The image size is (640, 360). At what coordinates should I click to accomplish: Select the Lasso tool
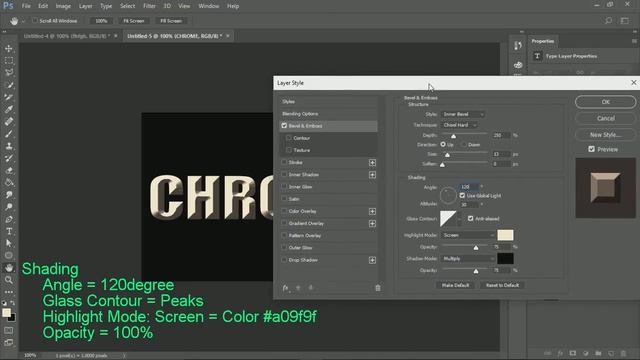(9, 73)
